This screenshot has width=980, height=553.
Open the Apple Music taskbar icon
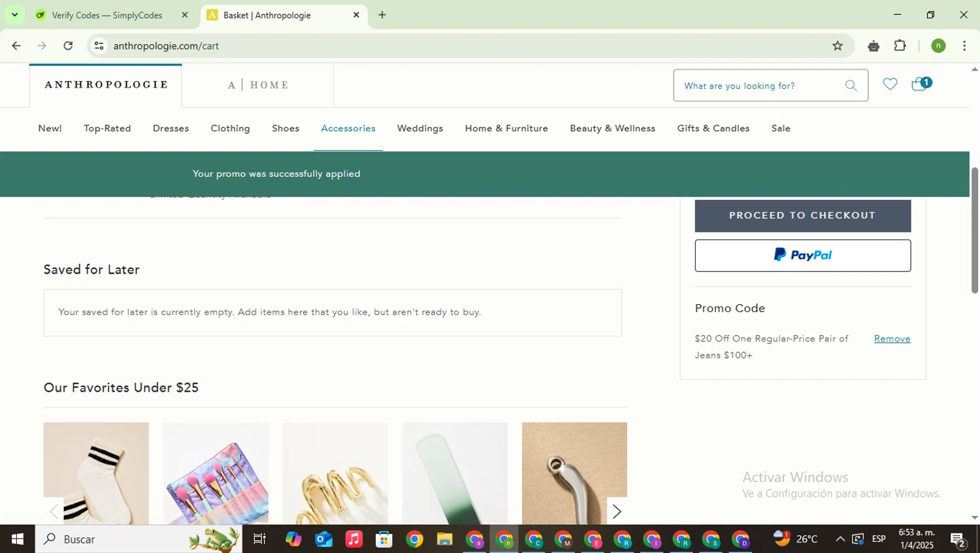tap(353, 539)
